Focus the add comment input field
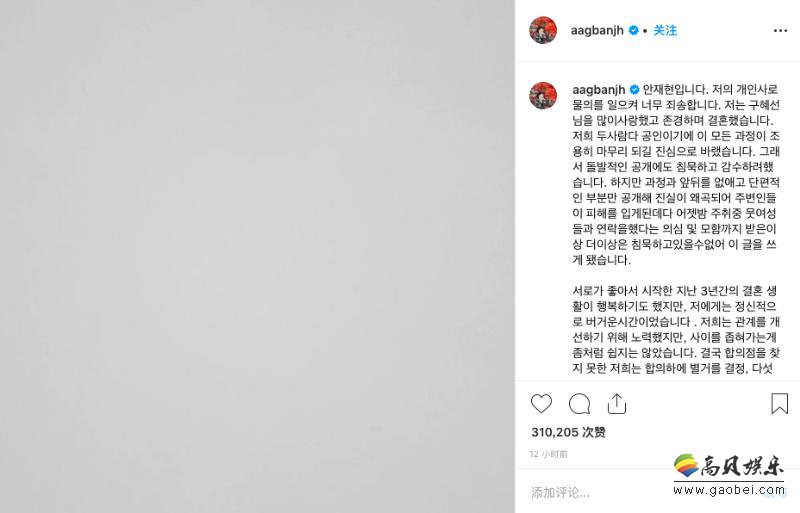The height and width of the screenshot is (513, 800). 597,493
